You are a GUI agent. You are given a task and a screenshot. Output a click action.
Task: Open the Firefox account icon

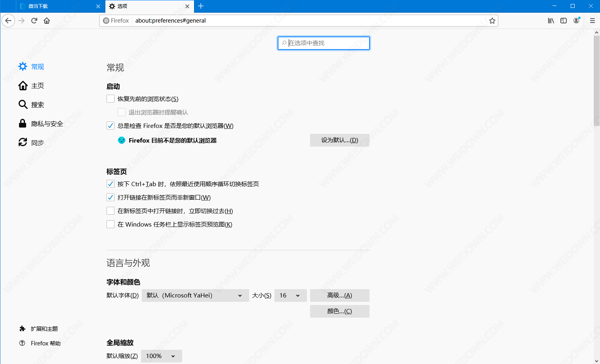[577, 21]
